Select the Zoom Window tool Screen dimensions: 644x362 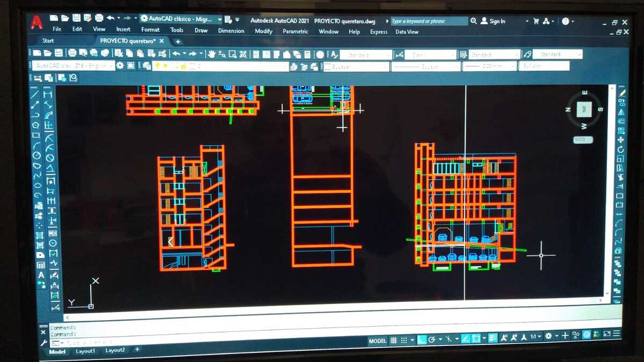point(232,54)
